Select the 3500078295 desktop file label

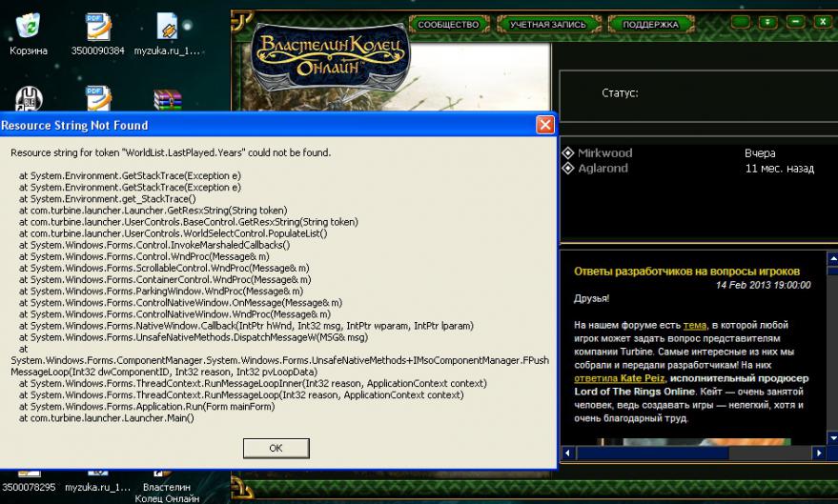tap(29, 488)
